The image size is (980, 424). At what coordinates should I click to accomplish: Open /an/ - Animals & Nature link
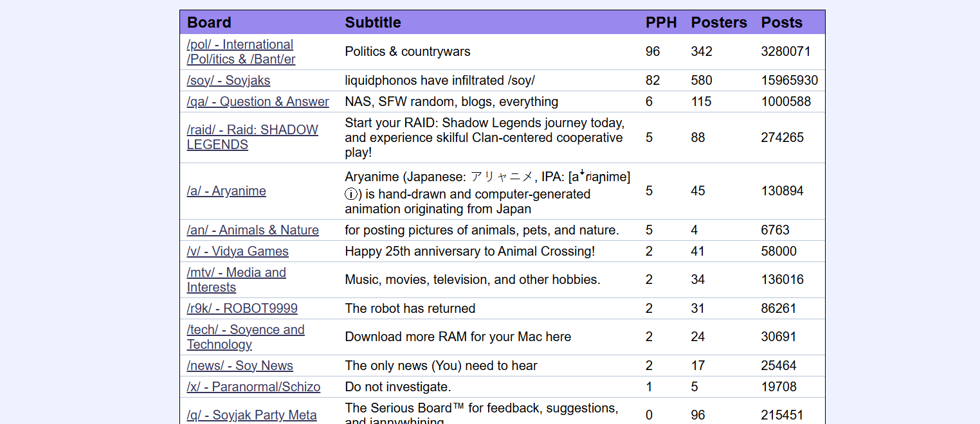253,231
